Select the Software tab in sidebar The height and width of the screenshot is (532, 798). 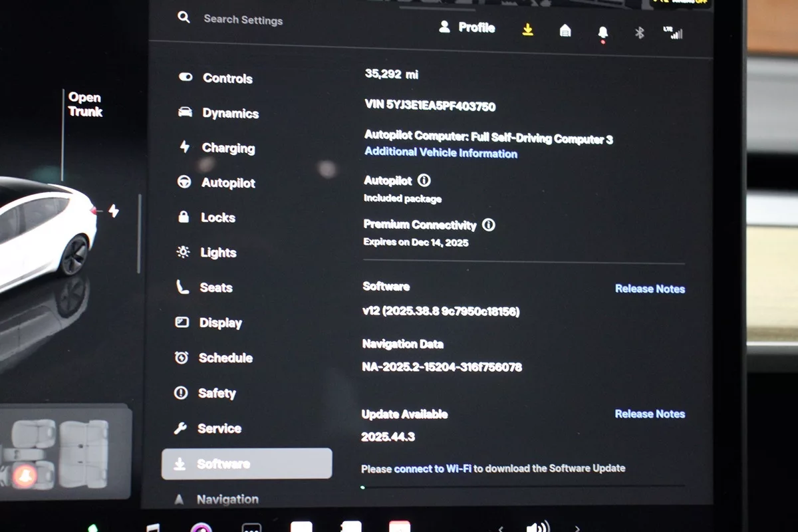[x=246, y=464]
